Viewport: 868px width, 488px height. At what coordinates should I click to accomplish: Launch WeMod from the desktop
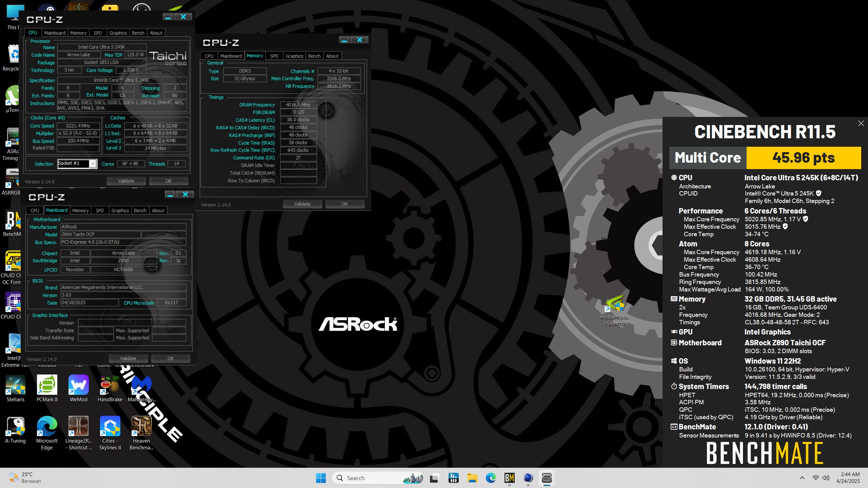click(x=78, y=388)
